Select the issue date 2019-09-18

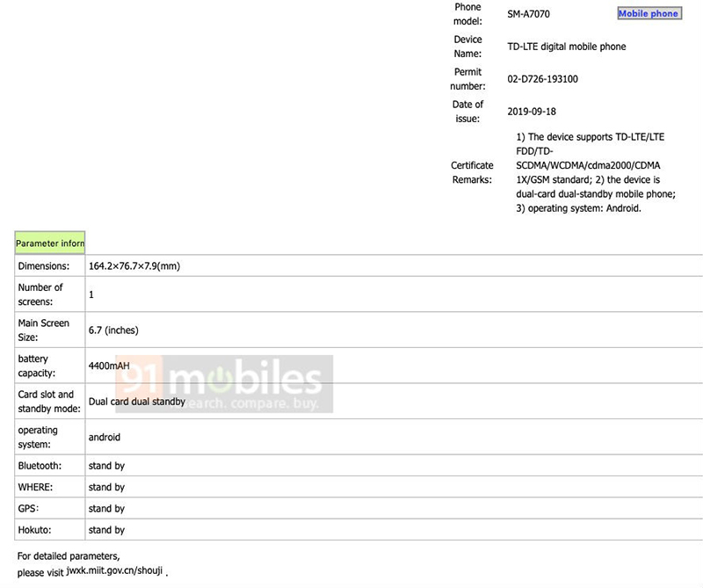[x=532, y=112]
